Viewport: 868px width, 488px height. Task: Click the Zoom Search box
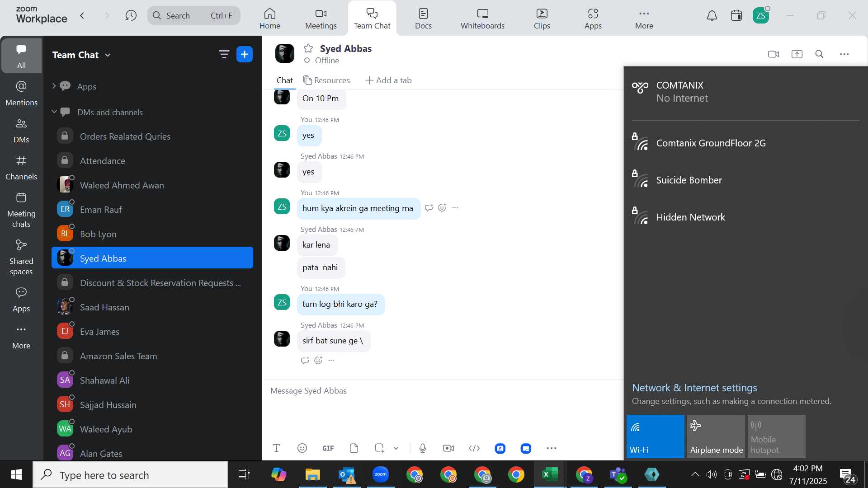tap(194, 16)
